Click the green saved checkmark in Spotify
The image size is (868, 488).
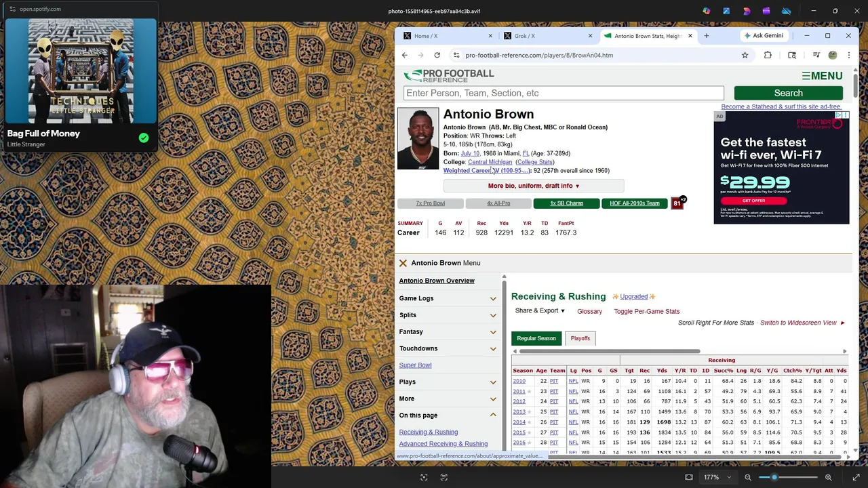click(144, 138)
